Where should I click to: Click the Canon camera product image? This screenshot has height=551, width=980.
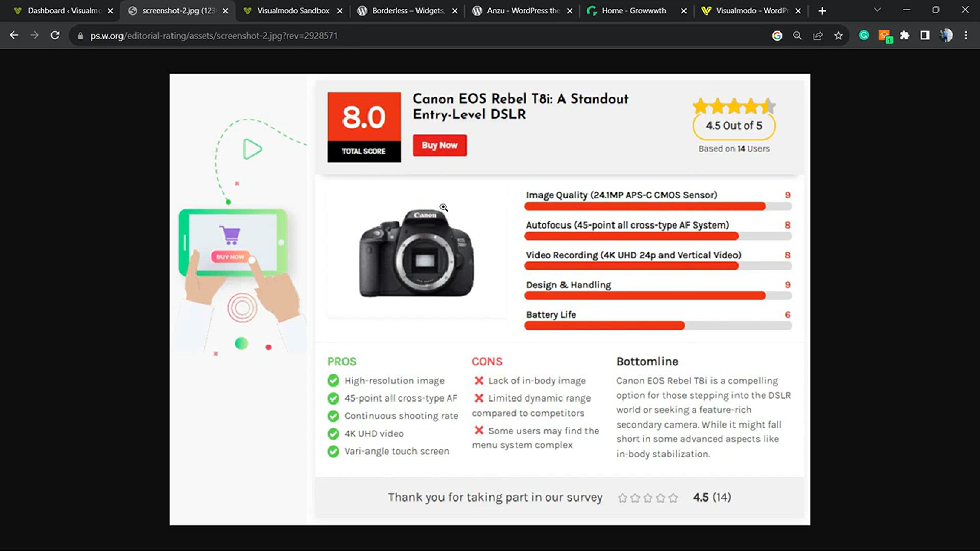click(x=416, y=253)
